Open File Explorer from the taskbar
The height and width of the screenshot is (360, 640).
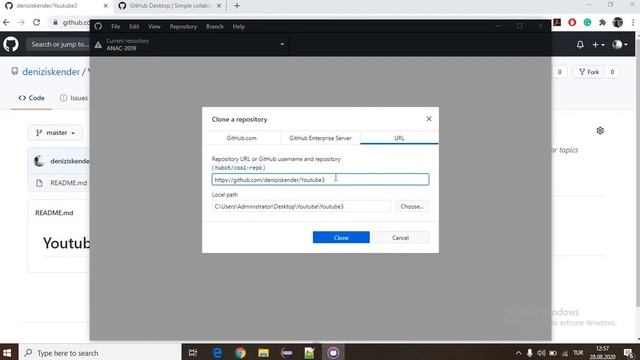point(263,353)
